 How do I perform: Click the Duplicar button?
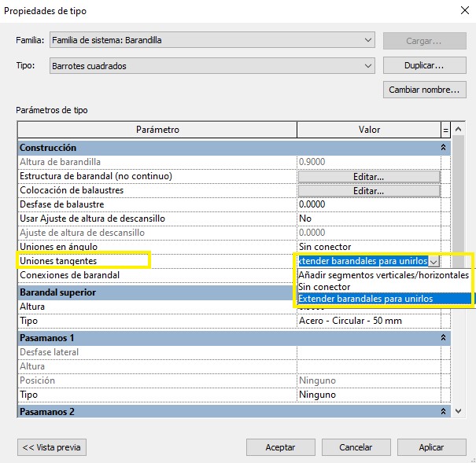[423, 66]
